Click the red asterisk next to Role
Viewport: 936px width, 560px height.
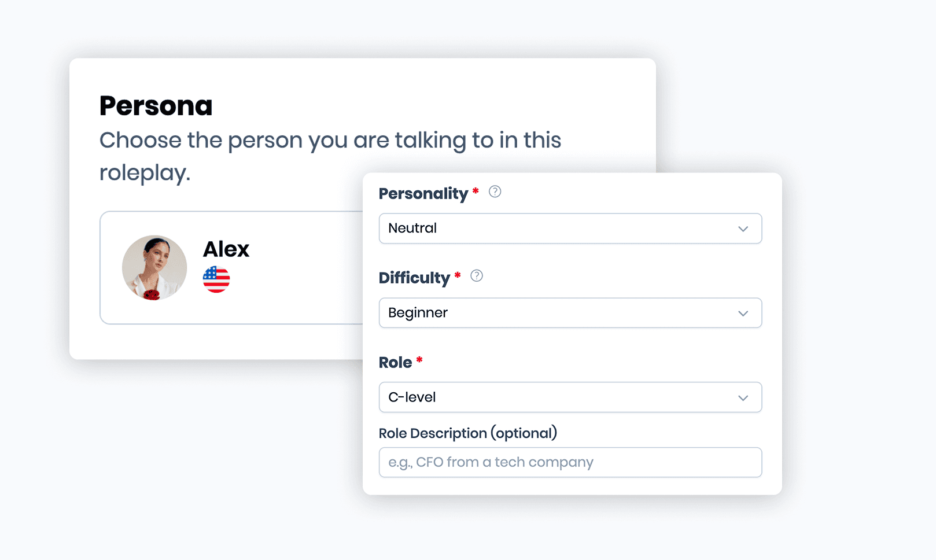point(419,360)
